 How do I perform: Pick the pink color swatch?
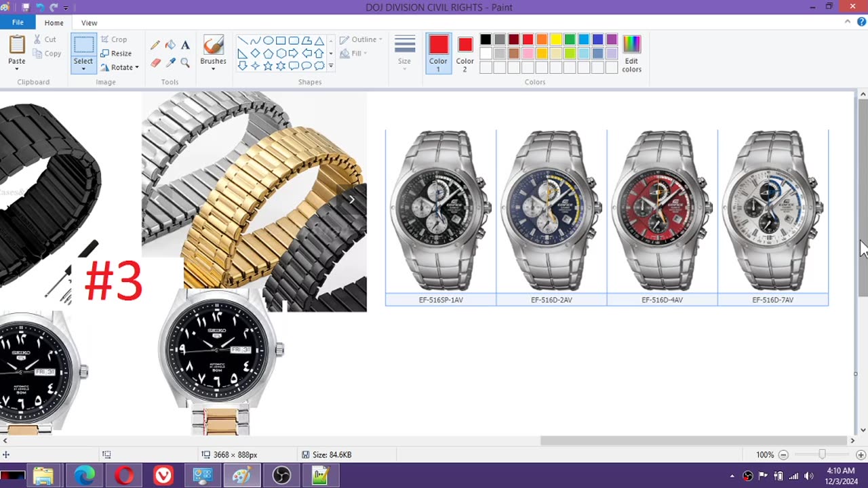tap(528, 54)
